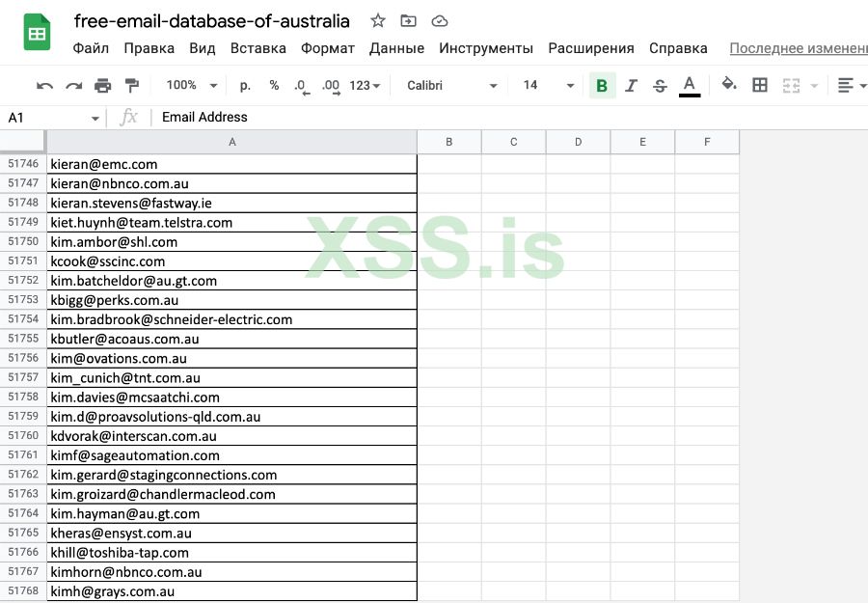Select row 51757 header

(x=23, y=377)
